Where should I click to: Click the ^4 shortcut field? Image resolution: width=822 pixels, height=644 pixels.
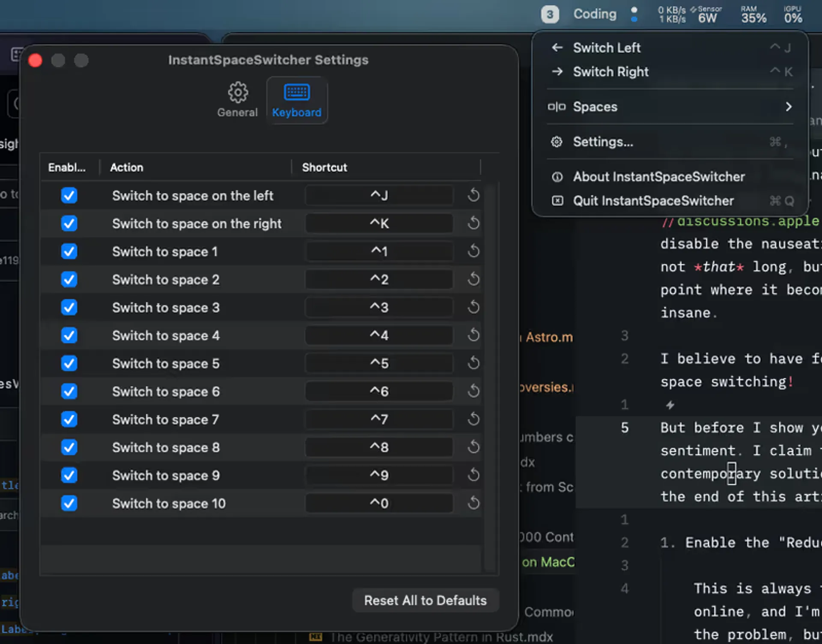(x=379, y=335)
